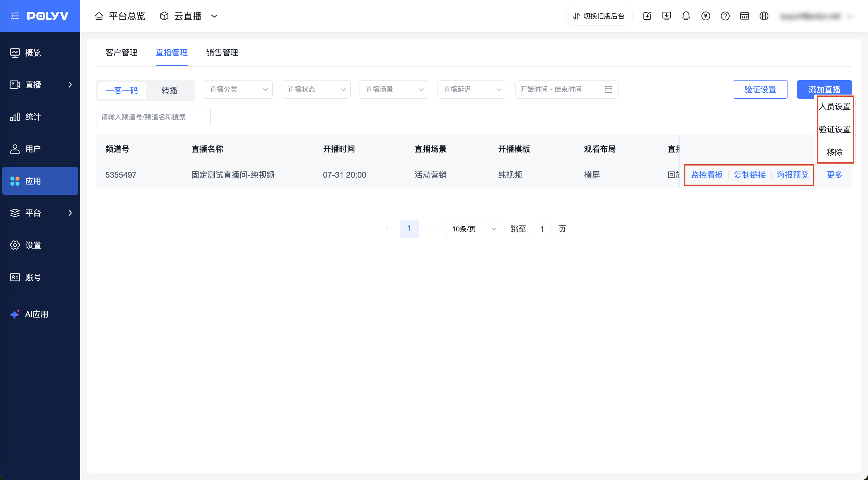Viewport: 868px width, 480px height.
Task: Switch to the 客户管理 tab
Action: pyautogui.click(x=121, y=53)
